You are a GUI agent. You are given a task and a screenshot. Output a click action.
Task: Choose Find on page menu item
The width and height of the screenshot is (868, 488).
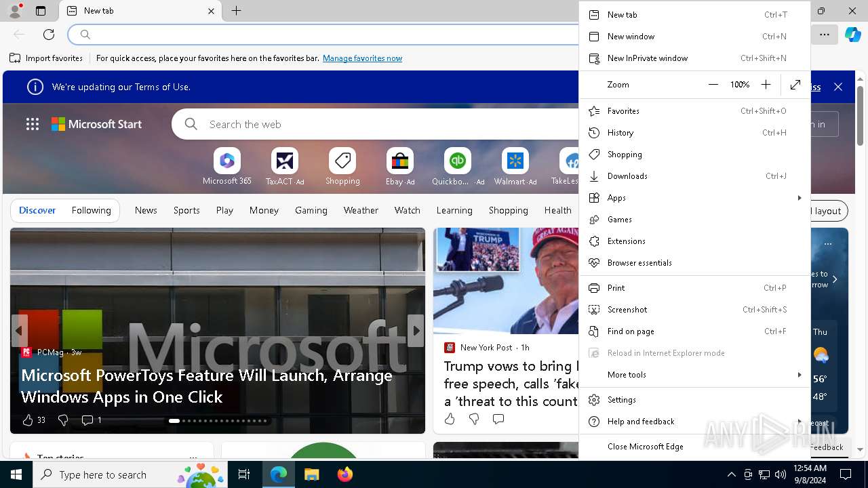point(694,331)
